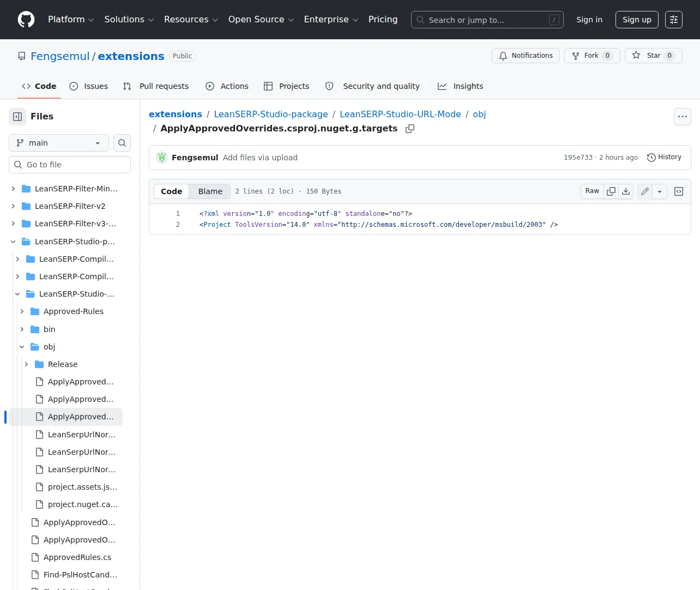Open the Platform navigation menu

point(71,20)
